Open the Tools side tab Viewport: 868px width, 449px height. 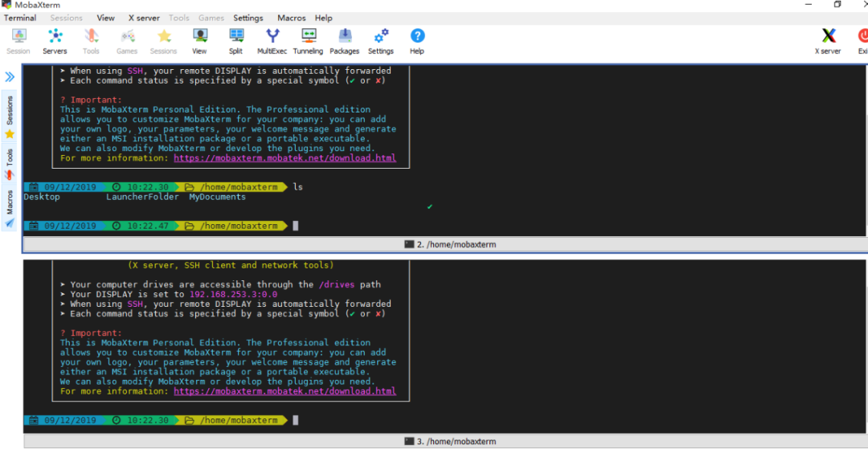[10, 164]
